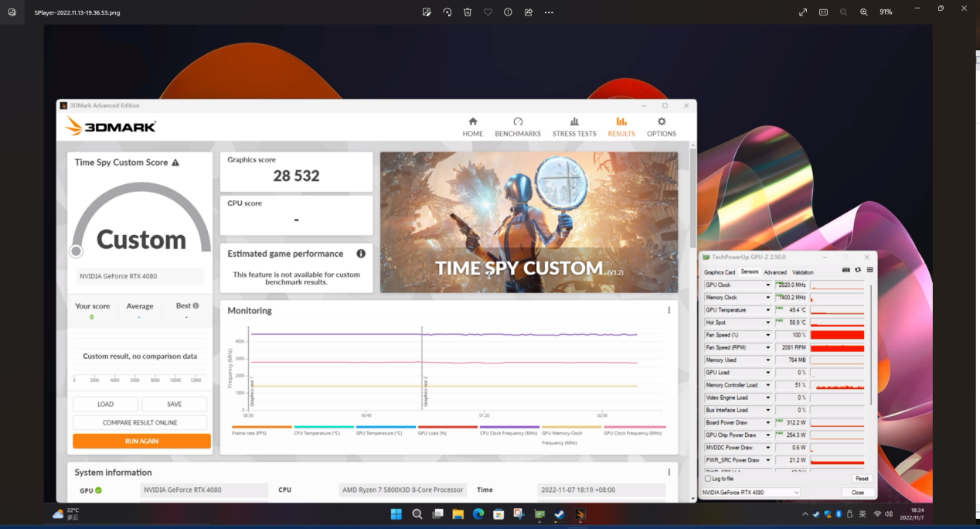Screen dimensions: 980x529
Task: Click COMPARE RESULT ONLINE button
Action: pyautogui.click(x=140, y=423)
